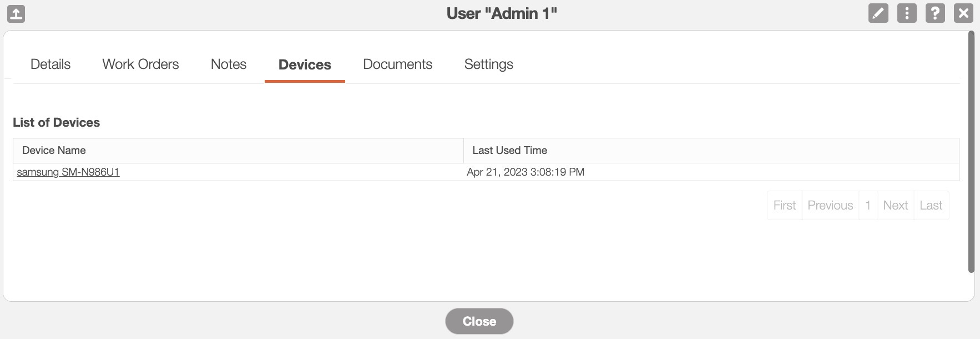
Task: Click the Previous pagination button
Action: [x=830, y=206]
